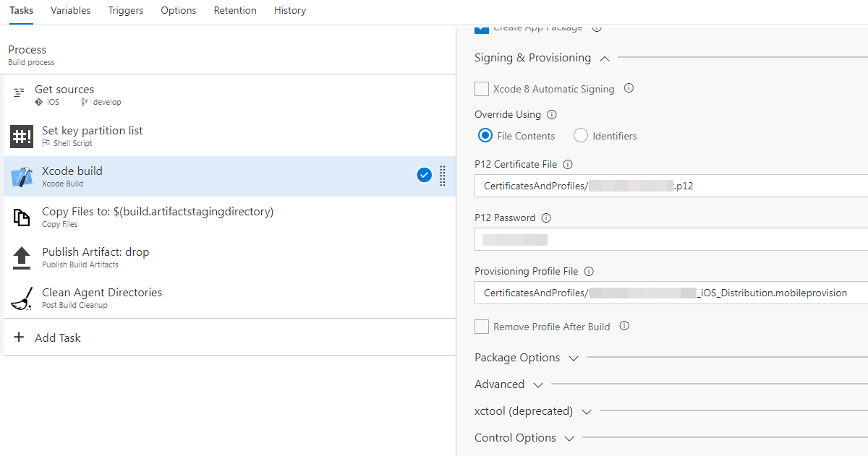Check Remove Profile After Build
The width and height of the screenshot is (868, 456).
click(482, 327)
